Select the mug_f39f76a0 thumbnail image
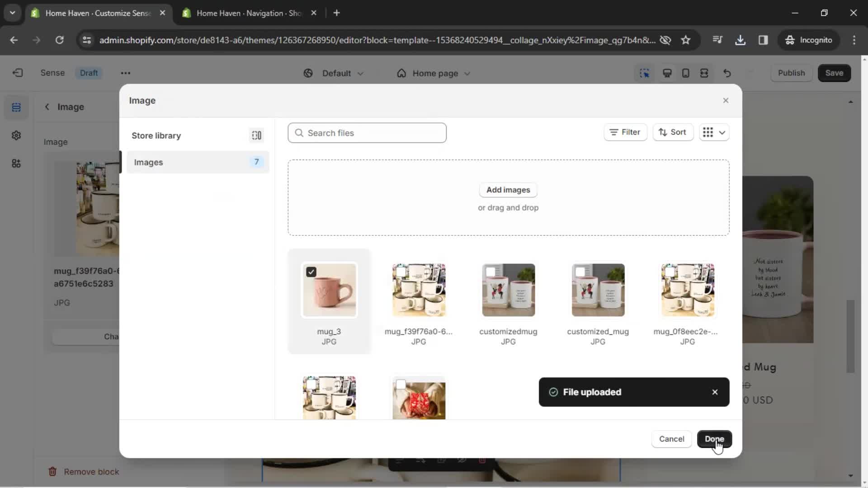This screenshot has height=488, width=868. [419, 290]
